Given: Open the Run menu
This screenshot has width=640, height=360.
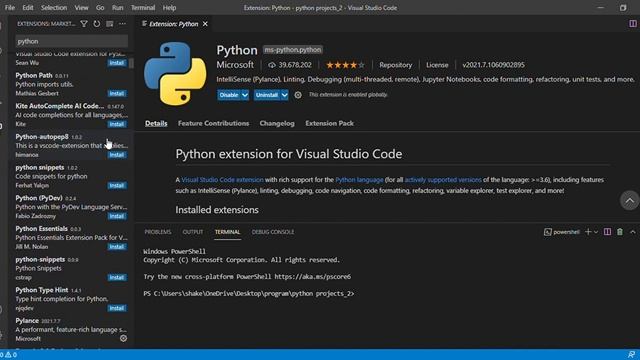Looking at the screenshot, I should [x=118, y=8].
